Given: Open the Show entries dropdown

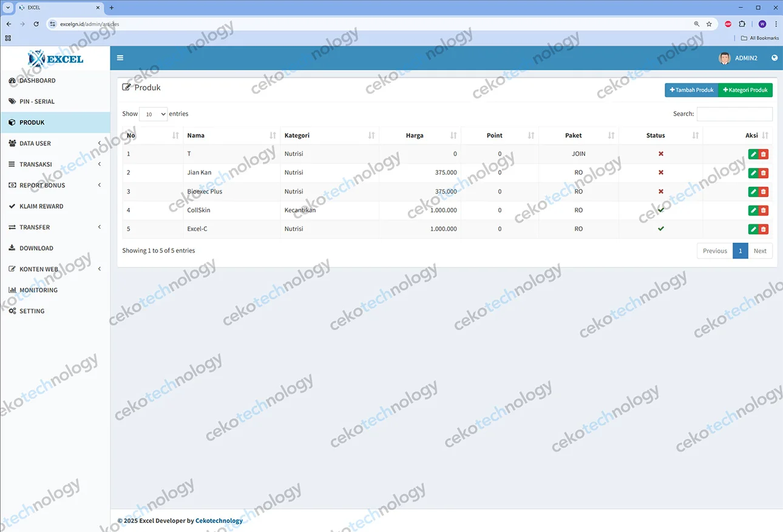Looking at the screenshot, I should point(153,114).
